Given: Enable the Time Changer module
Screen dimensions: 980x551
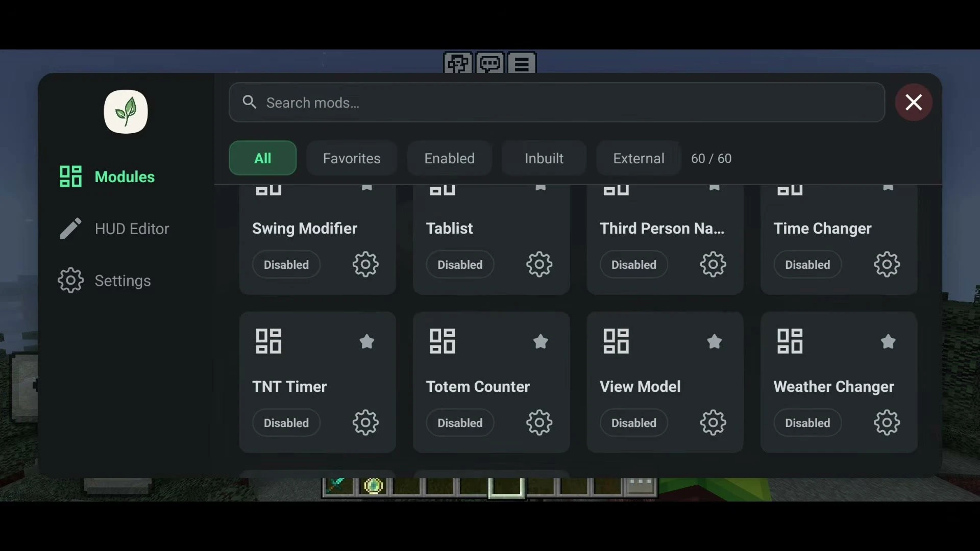Looking at the screenshot, I should coord(807,265).
